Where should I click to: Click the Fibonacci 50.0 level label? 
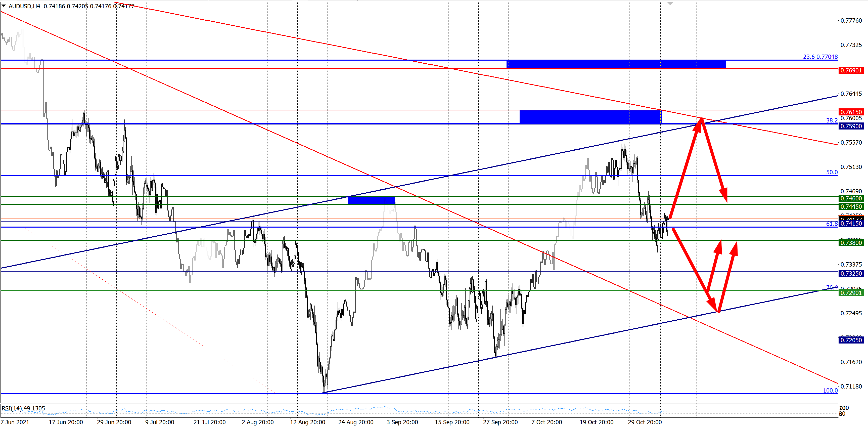click(x=832, y=172)
